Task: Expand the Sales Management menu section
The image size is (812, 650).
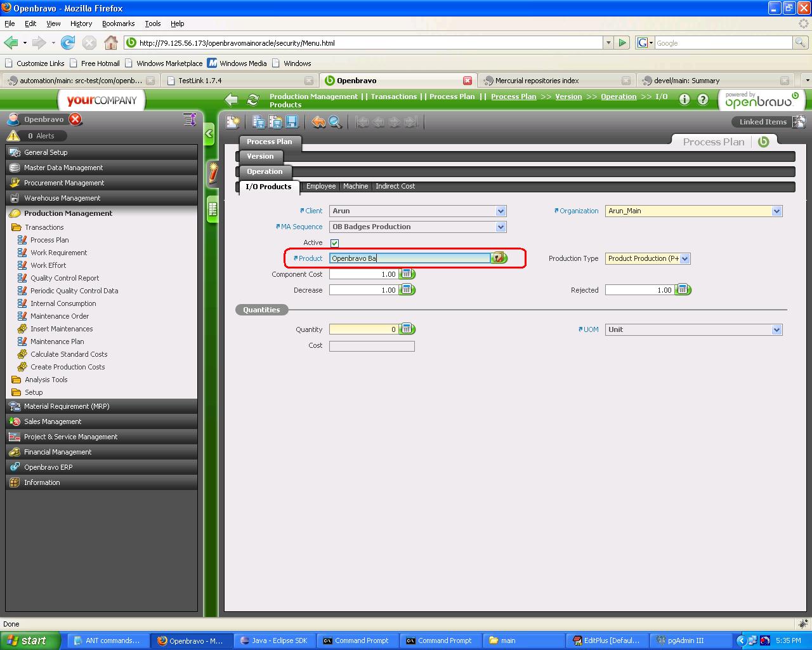Action: point(101,421)
